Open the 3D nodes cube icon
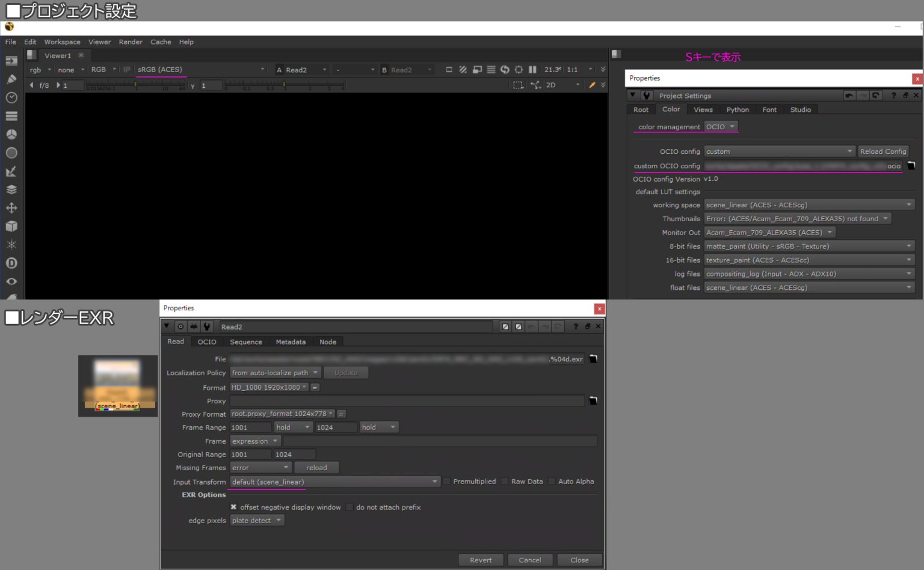The width and height of the screenshot is (924, 570). tap(11, 226)
